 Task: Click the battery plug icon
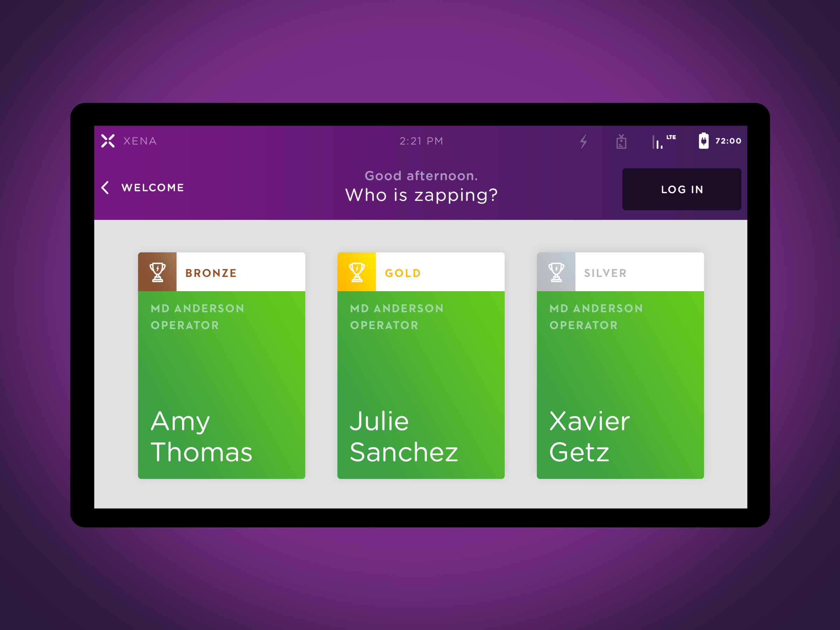coord(703,141)
